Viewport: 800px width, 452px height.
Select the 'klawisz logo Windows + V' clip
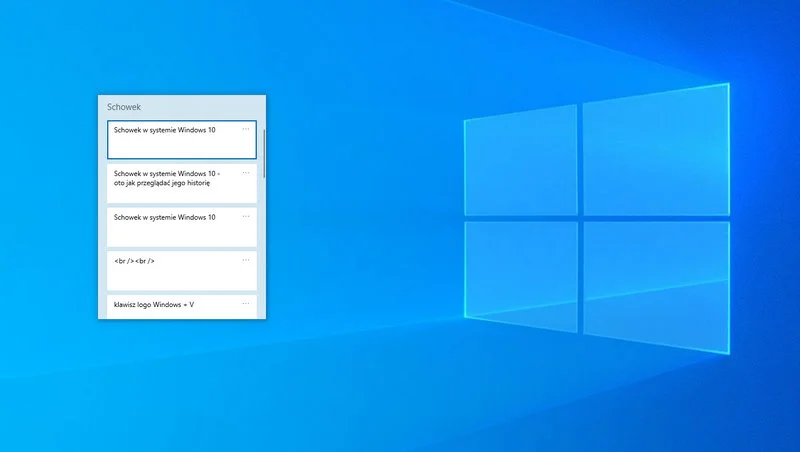182,307
